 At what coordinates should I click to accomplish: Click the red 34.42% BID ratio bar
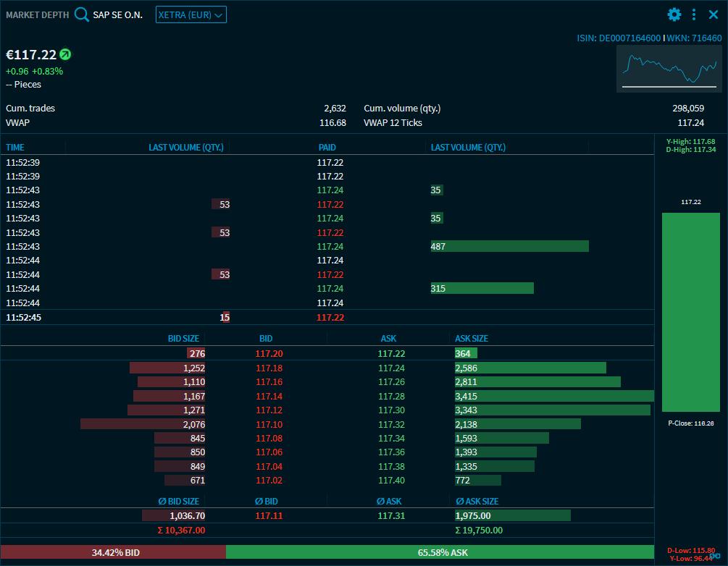[114, 552]
